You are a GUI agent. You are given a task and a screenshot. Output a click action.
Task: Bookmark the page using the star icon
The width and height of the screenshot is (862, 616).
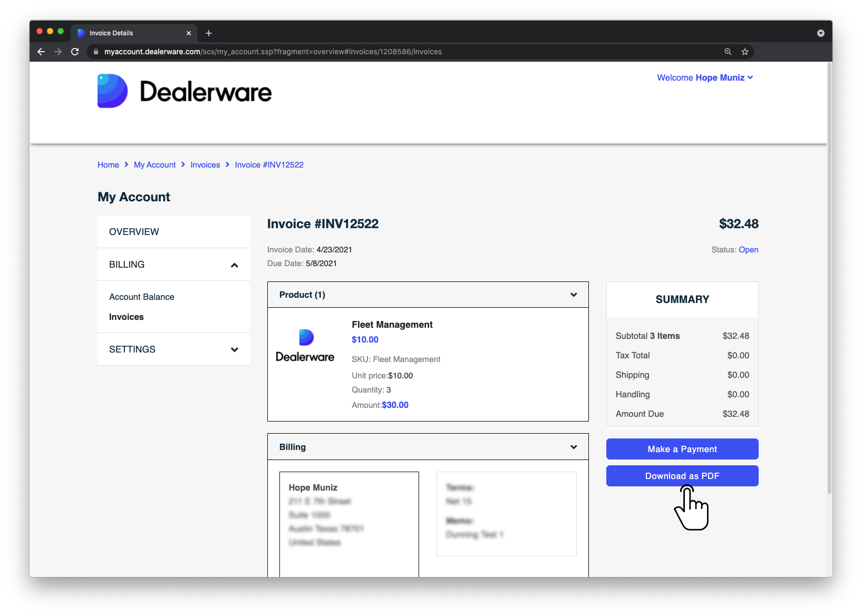pos(745,52)
